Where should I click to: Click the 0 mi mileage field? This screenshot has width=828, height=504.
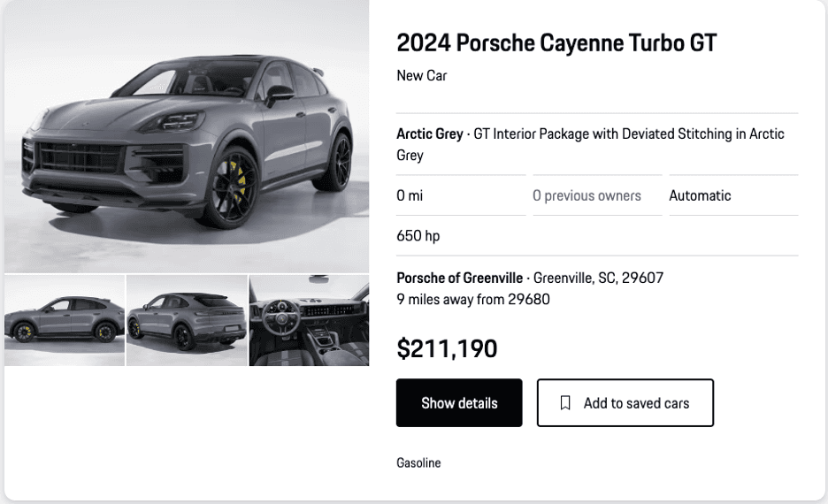pyautogui.click(x=410, y=196)
